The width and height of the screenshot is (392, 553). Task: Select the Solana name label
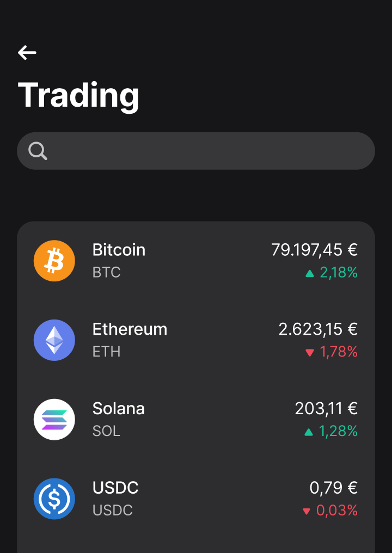(119, 409)
